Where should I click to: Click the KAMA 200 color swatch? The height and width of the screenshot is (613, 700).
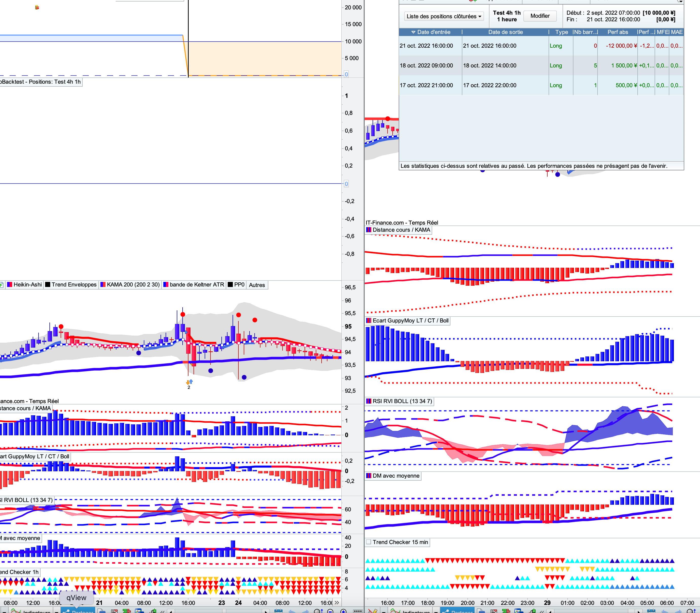[x=103, y=285]
